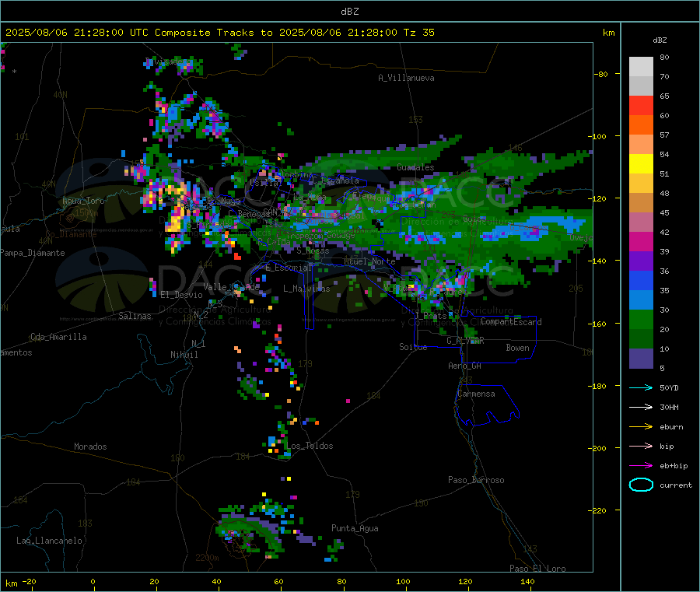Click the A_Villanueva map label

click(x=406, y=78)
